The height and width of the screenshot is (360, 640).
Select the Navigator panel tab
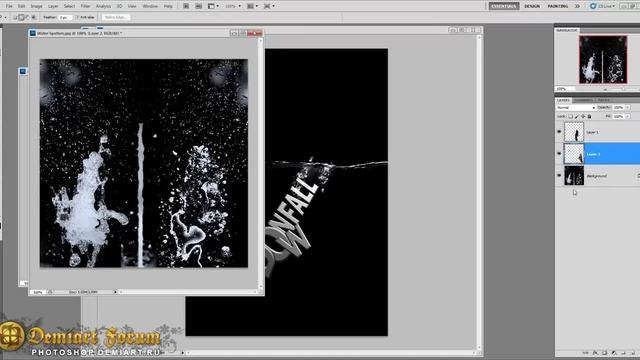coord(567,30)
